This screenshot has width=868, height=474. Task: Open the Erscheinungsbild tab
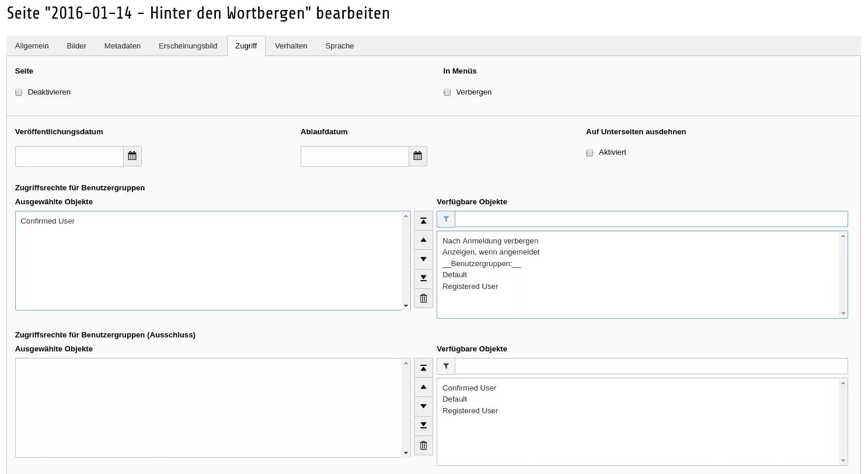[x=188, y=46]
